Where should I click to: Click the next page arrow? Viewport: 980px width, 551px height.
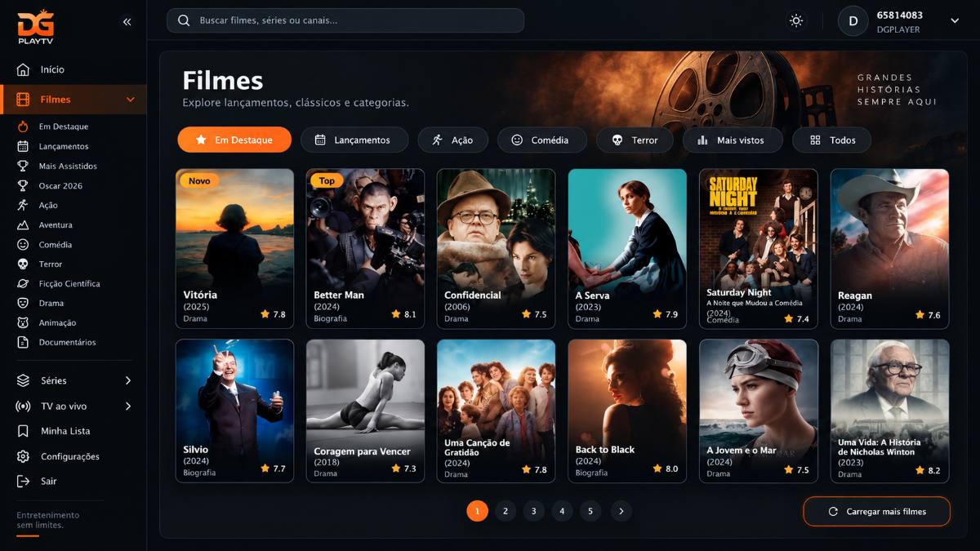tap(621, 511)
